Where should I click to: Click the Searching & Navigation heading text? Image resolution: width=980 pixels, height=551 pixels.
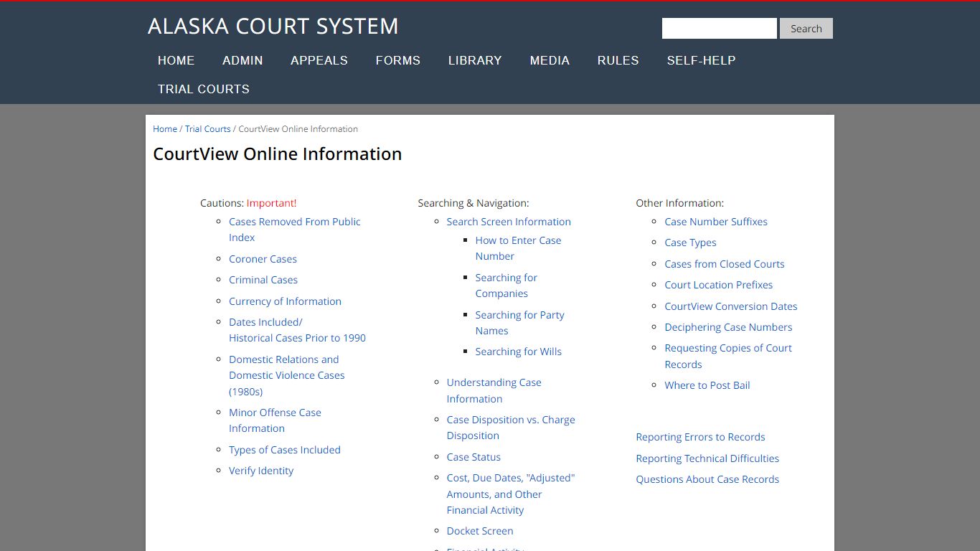click(x=473, y=203)
